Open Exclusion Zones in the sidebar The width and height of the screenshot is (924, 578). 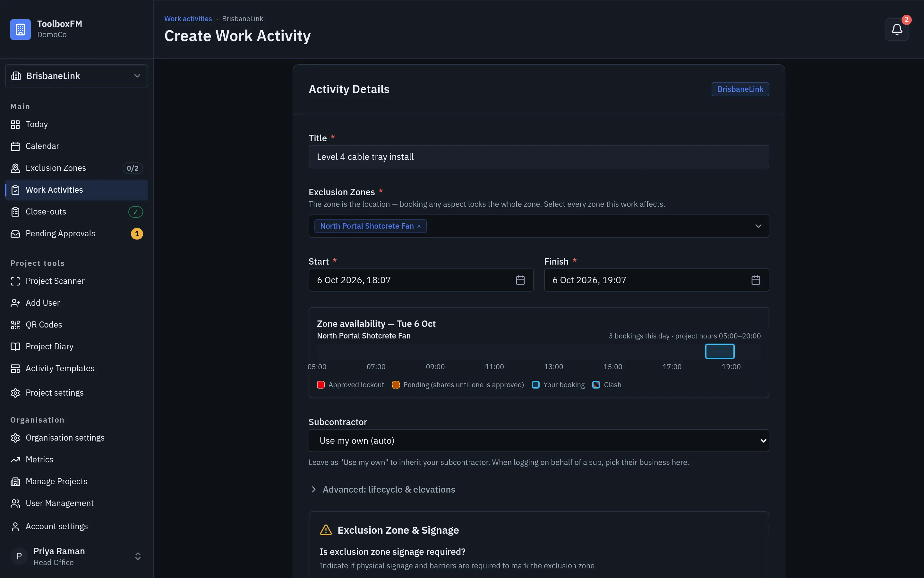pos(76,168)
